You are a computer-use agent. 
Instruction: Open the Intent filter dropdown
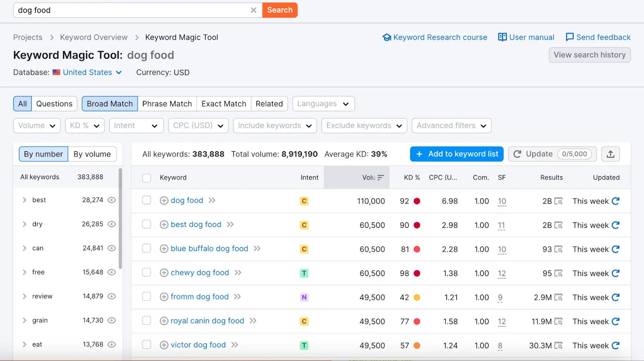coord(136,126)
